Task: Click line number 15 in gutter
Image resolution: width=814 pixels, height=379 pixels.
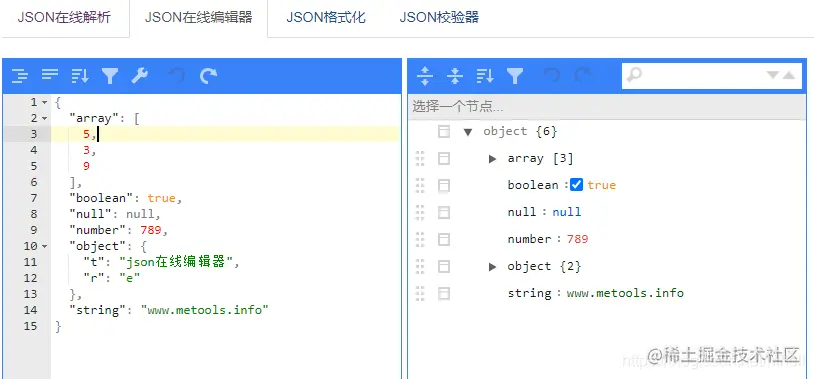Action: click(30, 326)
